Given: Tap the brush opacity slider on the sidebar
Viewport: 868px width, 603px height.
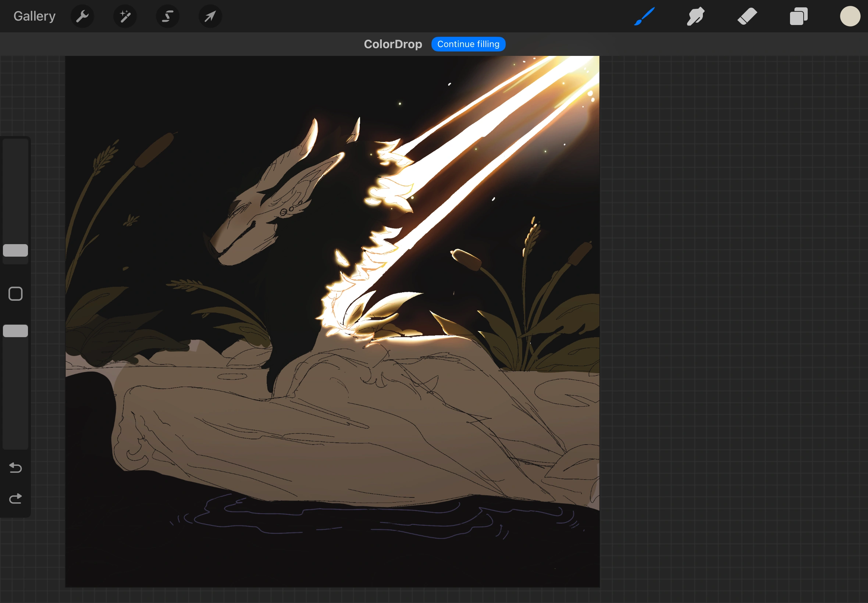Looking at the screenshot, I should [15, 331].
